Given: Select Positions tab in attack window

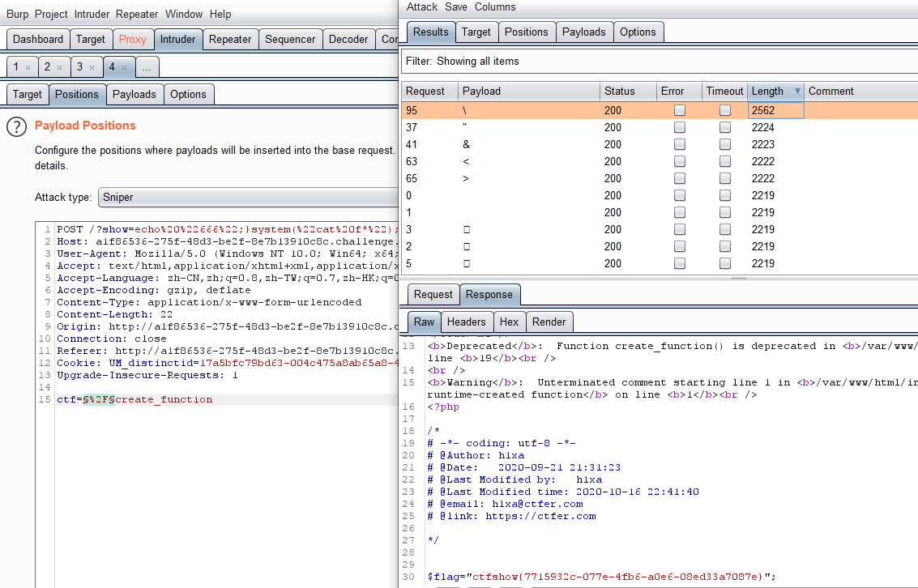Looking at the screenshot, I should (x=527, y=32).
